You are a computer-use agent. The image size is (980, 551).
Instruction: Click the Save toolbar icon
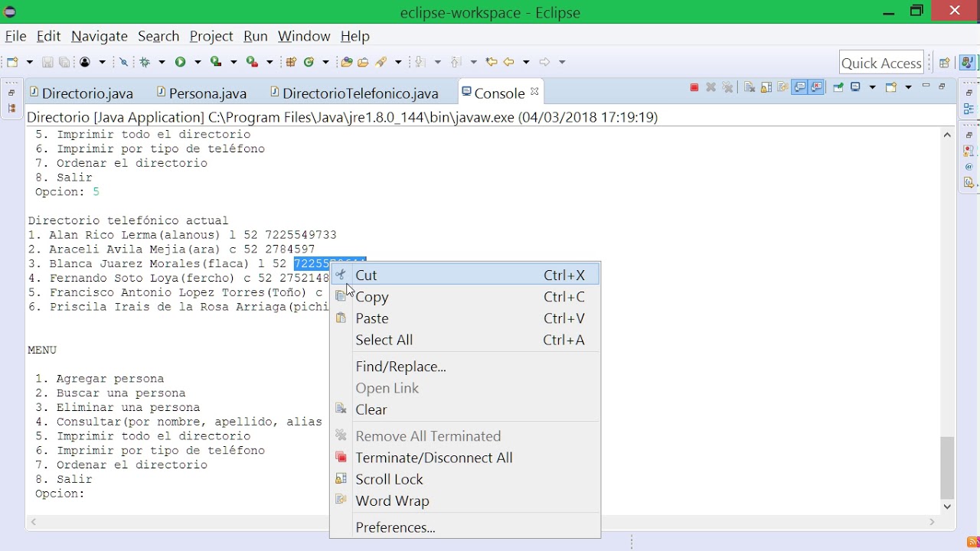pyautogui.click(x=47, y=62)
